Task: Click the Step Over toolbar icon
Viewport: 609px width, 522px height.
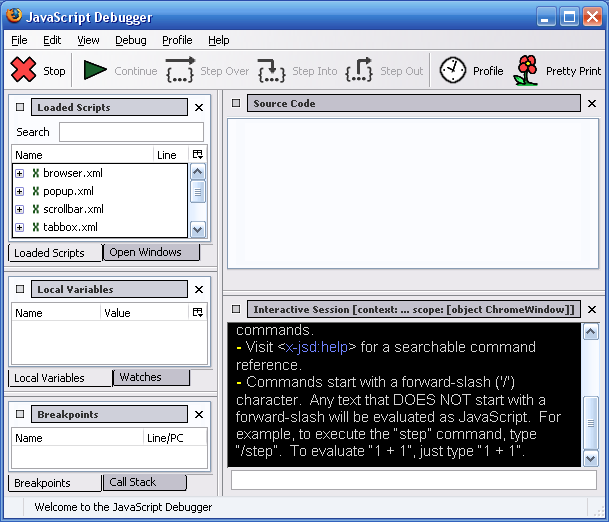Action: pos(180,70)
